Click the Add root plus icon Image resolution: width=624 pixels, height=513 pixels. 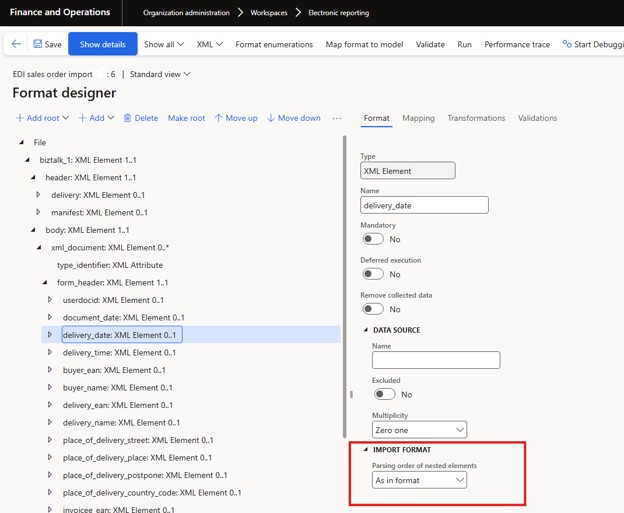[20, 118]
